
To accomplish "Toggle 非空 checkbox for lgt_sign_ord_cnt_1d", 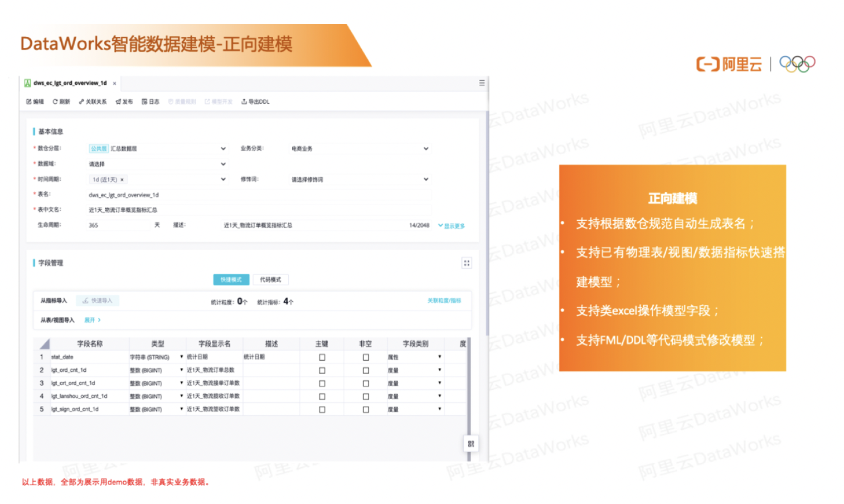I will pos(366,409).
